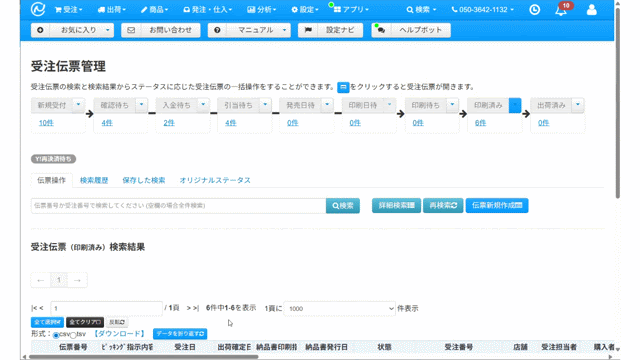
Task: Open the user account icon
Action: [x=591, y=9]
